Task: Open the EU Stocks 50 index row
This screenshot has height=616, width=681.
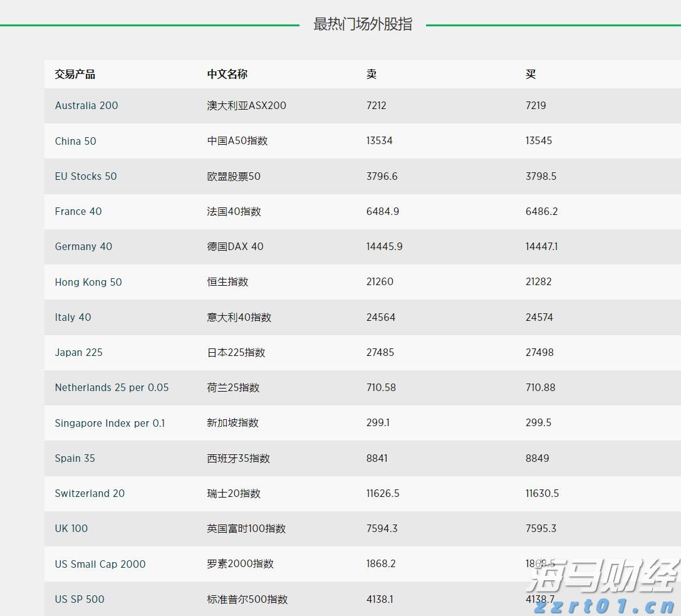Action: [x=86, y=176]
